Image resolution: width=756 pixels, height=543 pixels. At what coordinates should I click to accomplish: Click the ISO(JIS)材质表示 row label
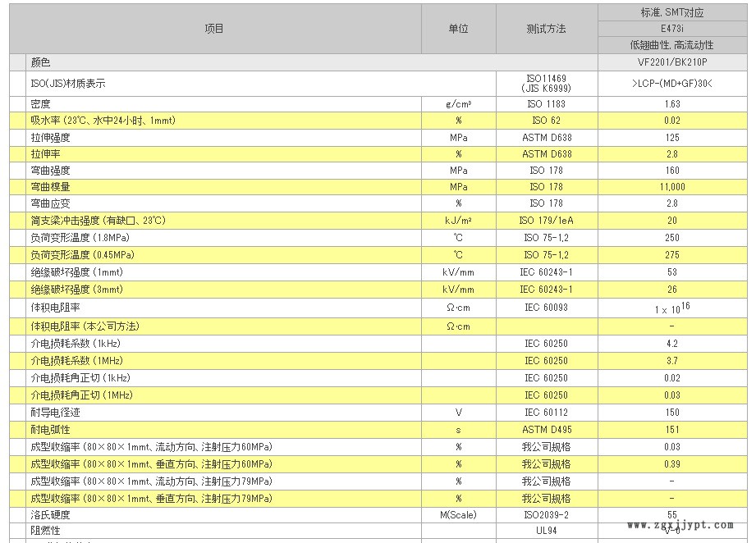tap(68, 84)
